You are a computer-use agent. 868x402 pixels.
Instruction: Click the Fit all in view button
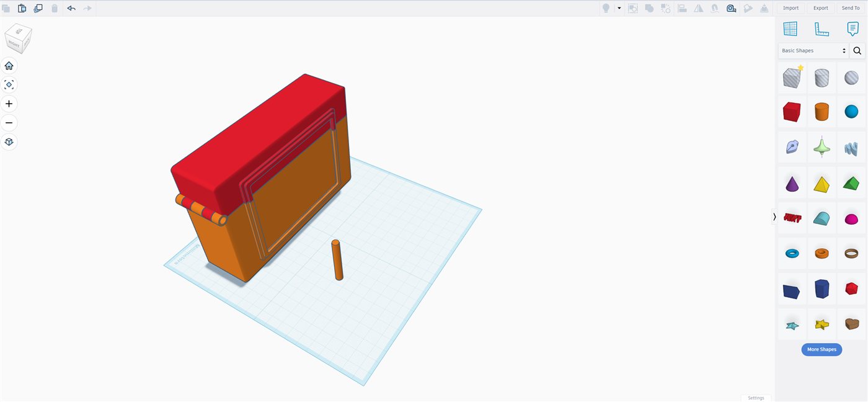[x=9, y=85]
